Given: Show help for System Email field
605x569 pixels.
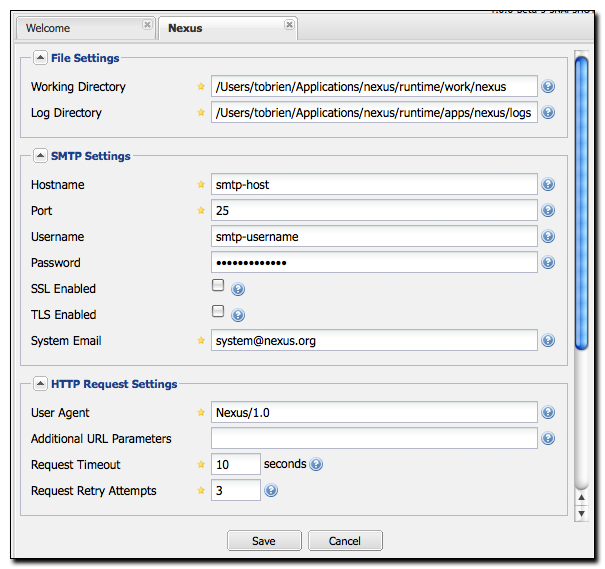Looking at the screenshot, I should pyautogui.click(x=548, y=341).
